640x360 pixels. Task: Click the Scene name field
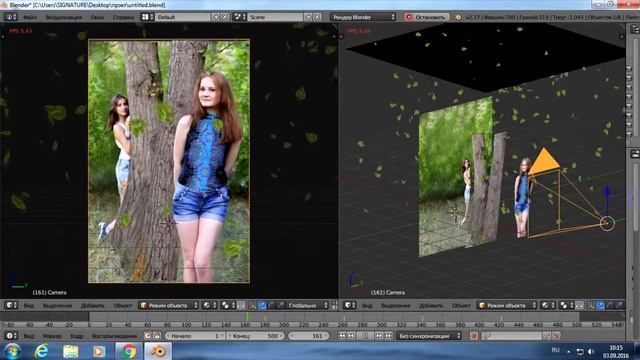275,17
